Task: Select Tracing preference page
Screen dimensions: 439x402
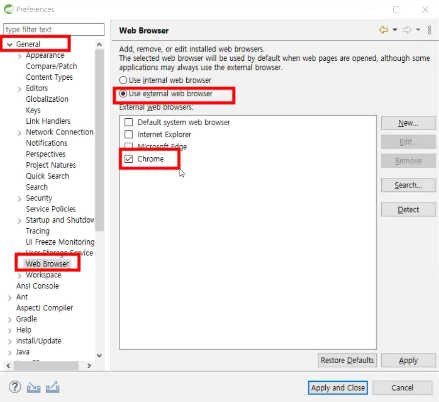Action: click(38, 231)
